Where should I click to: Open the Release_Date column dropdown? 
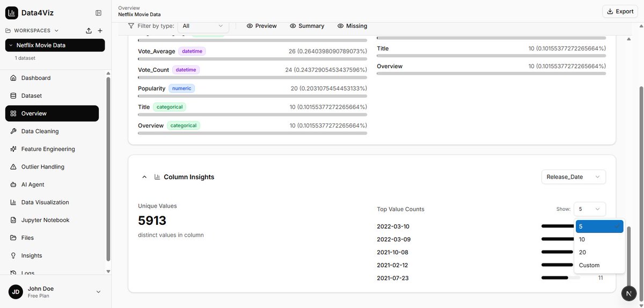point(574,177)
